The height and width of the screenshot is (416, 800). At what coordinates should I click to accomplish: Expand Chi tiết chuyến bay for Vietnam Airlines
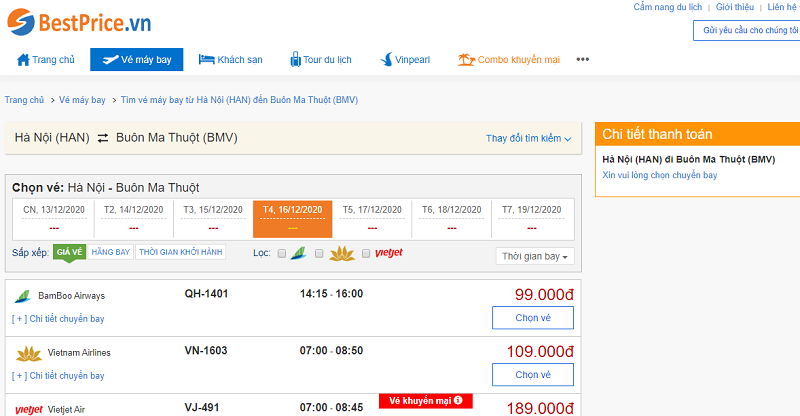(x=58, y=376)
